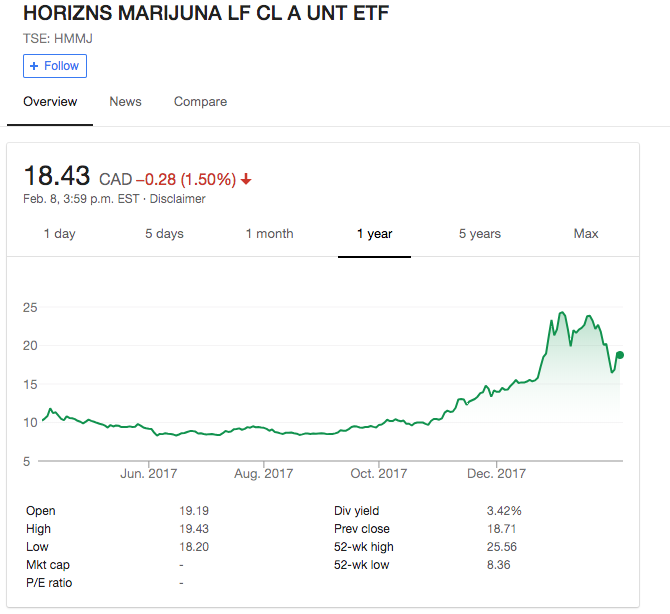Click the Follow button
Viewport: 670px width, 614px height.
[55, 66]
